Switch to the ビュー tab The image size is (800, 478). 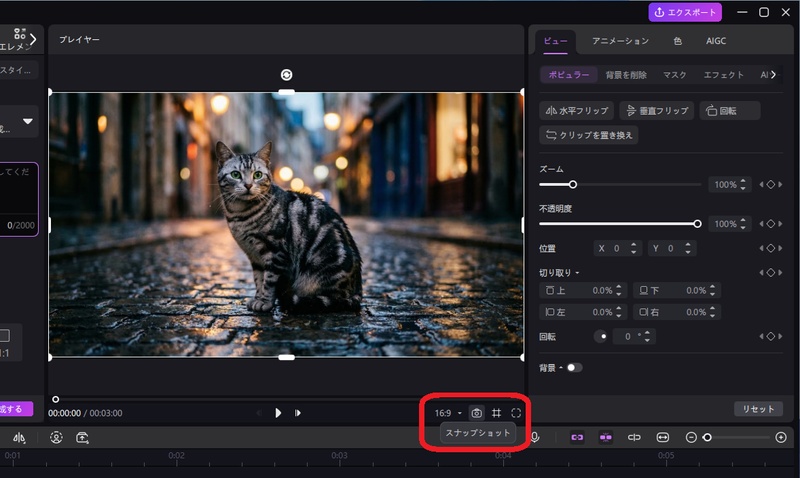click(x=555, y=41)
